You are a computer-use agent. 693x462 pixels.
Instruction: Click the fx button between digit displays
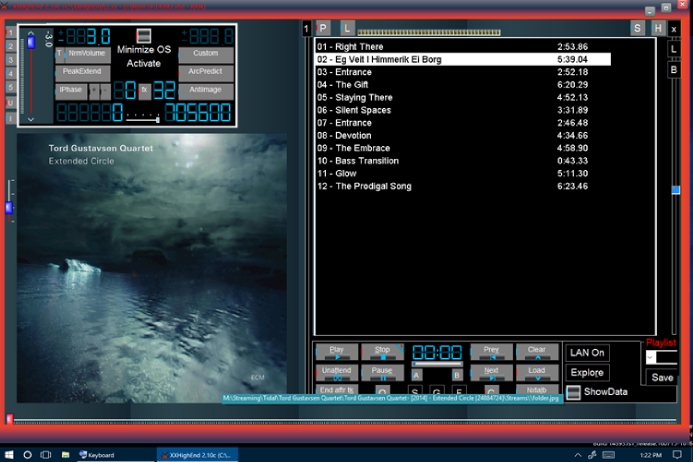tap(144, 91)
